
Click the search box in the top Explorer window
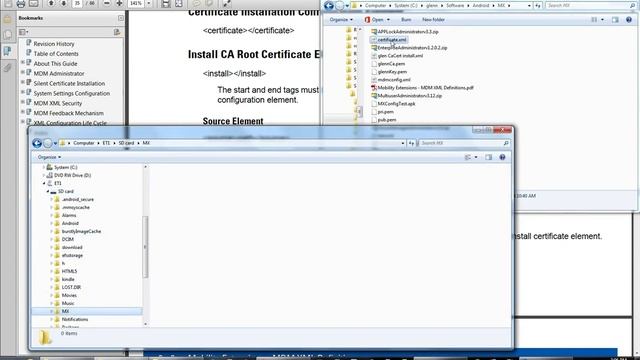click(x=590, y=6)
